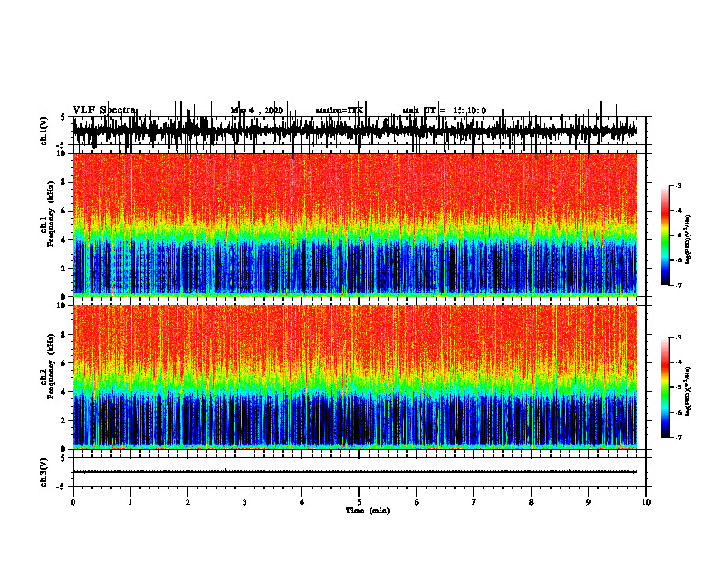Click the ch.1 "Frequency (kHz)" axis label

(51, 213)
